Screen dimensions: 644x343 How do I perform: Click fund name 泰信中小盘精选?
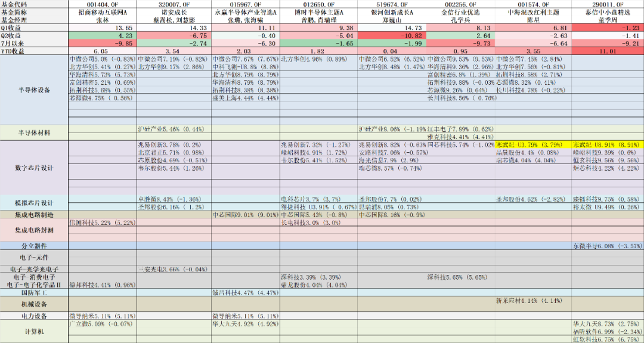(x=608, y=13)
